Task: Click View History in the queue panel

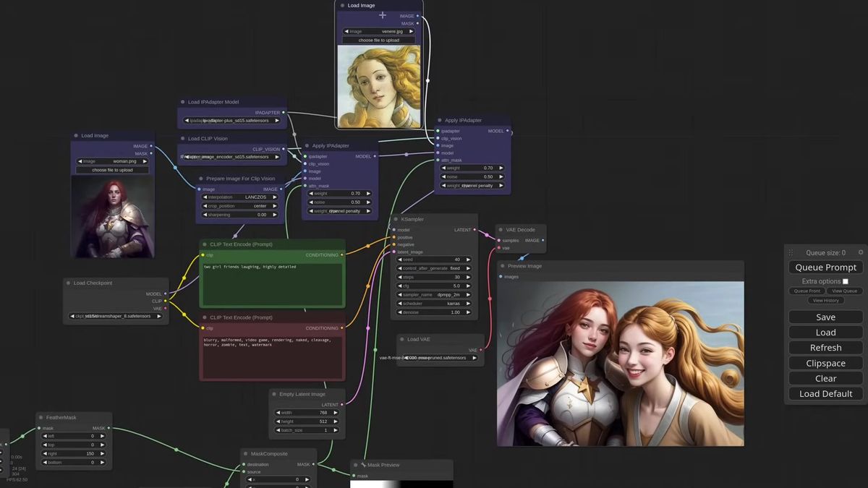Action: click(826, 301)
